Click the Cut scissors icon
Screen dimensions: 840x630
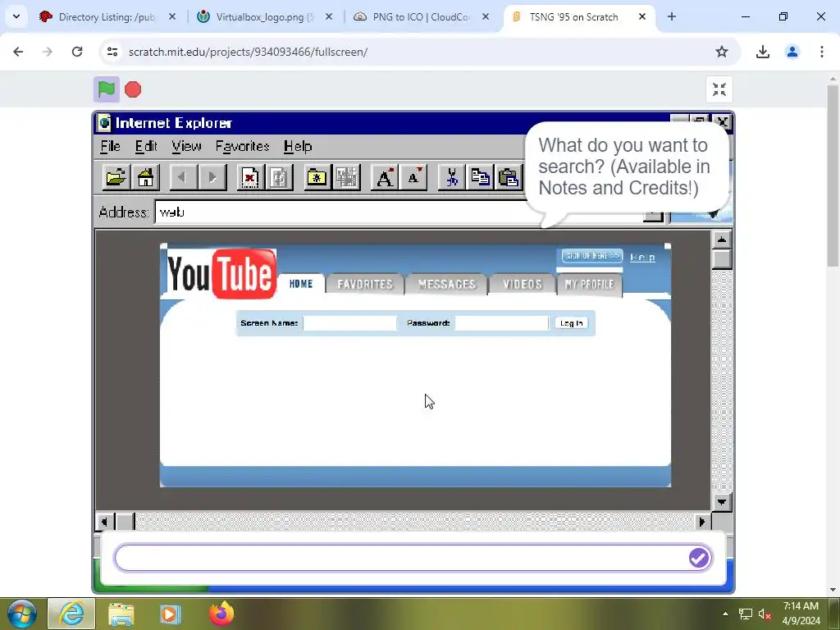pyautogui.click(x=451, y=177)
